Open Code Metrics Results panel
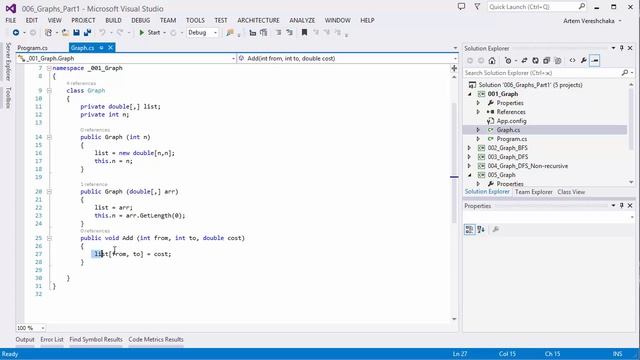The width and height of the screenshot is (640, 360). pos(156,340)
